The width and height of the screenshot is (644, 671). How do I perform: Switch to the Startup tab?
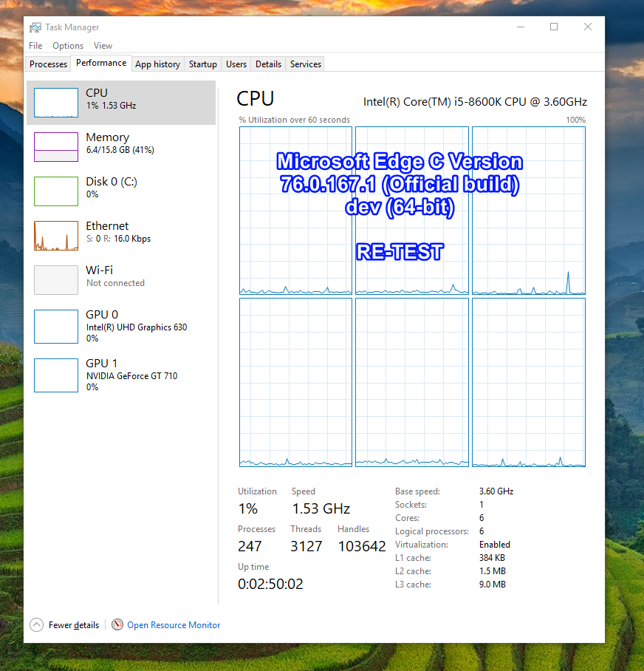coord(202,64)
